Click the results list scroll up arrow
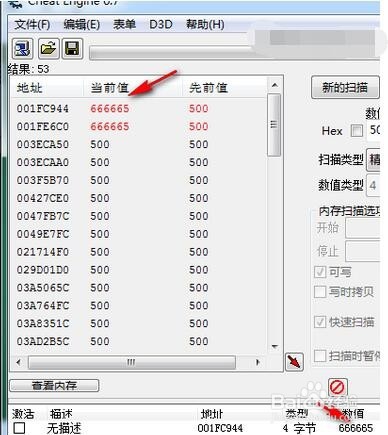This screenshot has height=435, width=388. tap(274, 85)
